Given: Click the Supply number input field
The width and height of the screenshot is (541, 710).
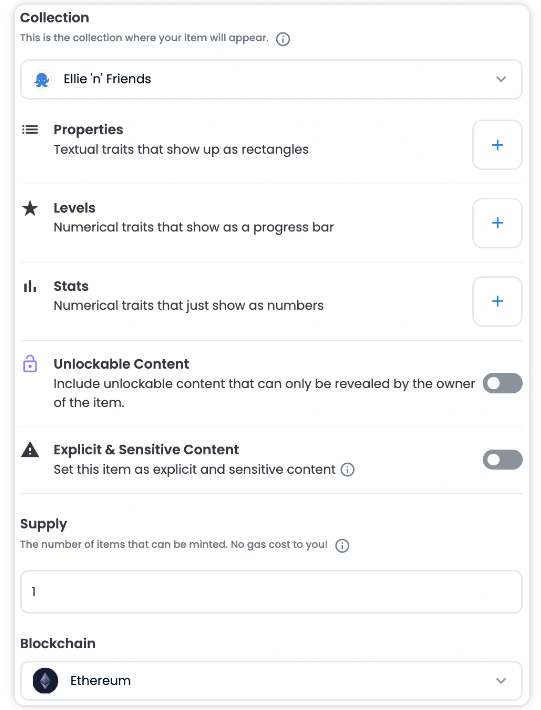Looking at the screenshot, I should 271,591.
